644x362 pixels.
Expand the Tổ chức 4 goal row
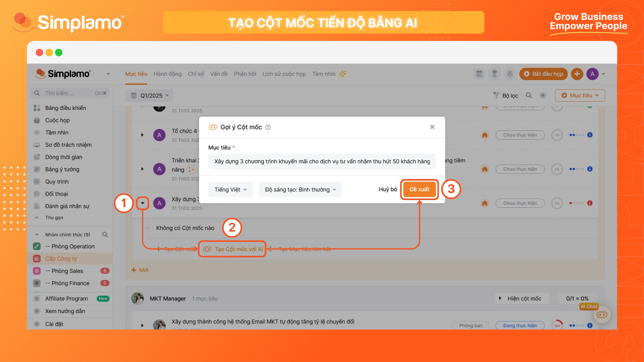[142, 135]
